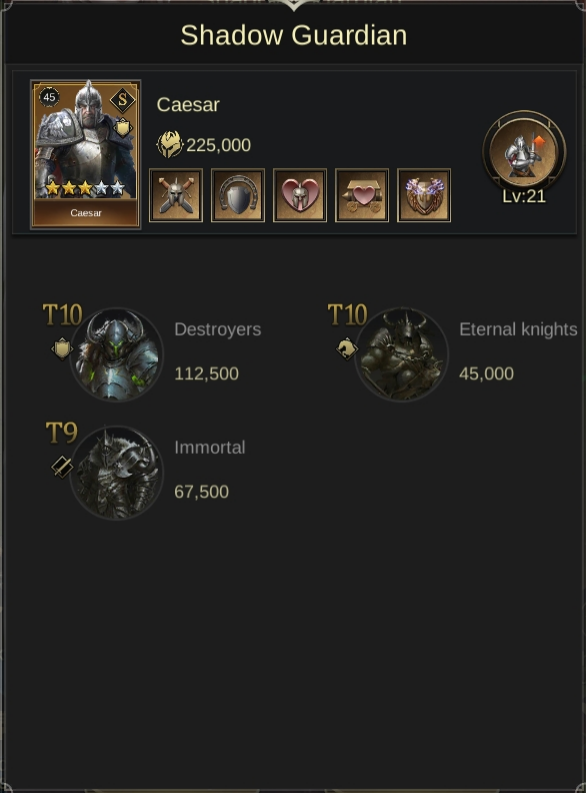Select the Destroyers troop portrait
586x793 pixels.
(x=116, y=355)
